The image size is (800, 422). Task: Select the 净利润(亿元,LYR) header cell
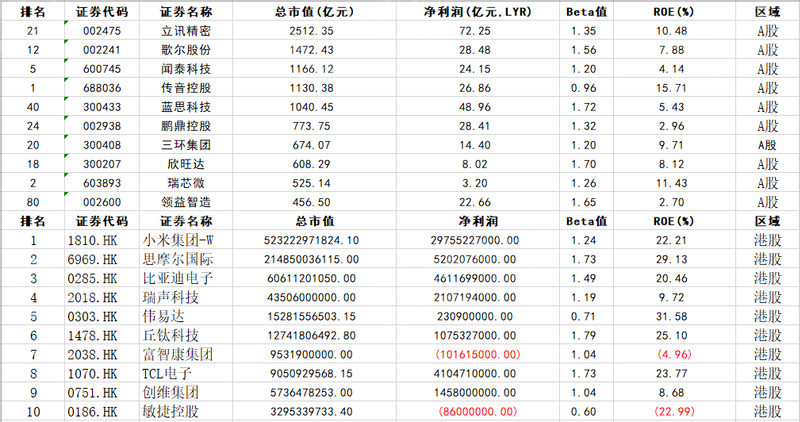pyautogui.click(x=478, y=12)
